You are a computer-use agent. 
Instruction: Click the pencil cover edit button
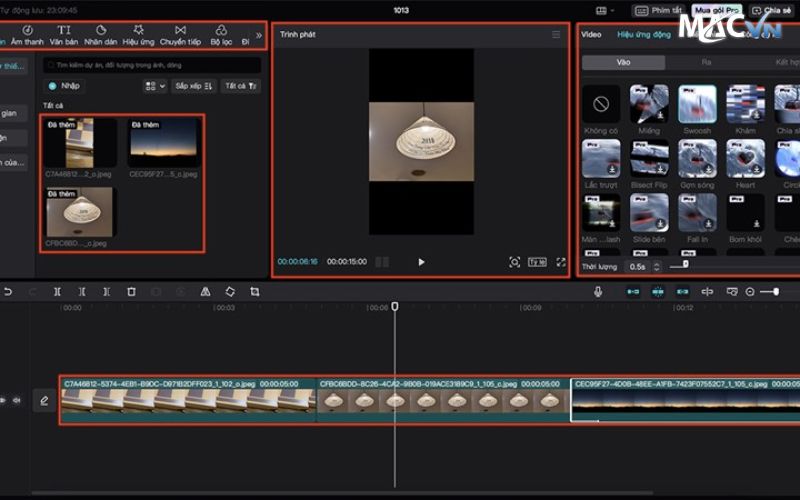pos(44,401)
